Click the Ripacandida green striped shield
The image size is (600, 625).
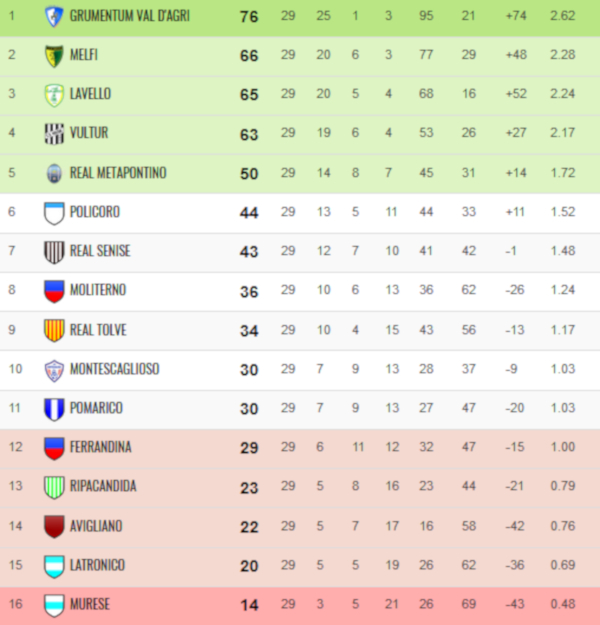tap(54, 487)
